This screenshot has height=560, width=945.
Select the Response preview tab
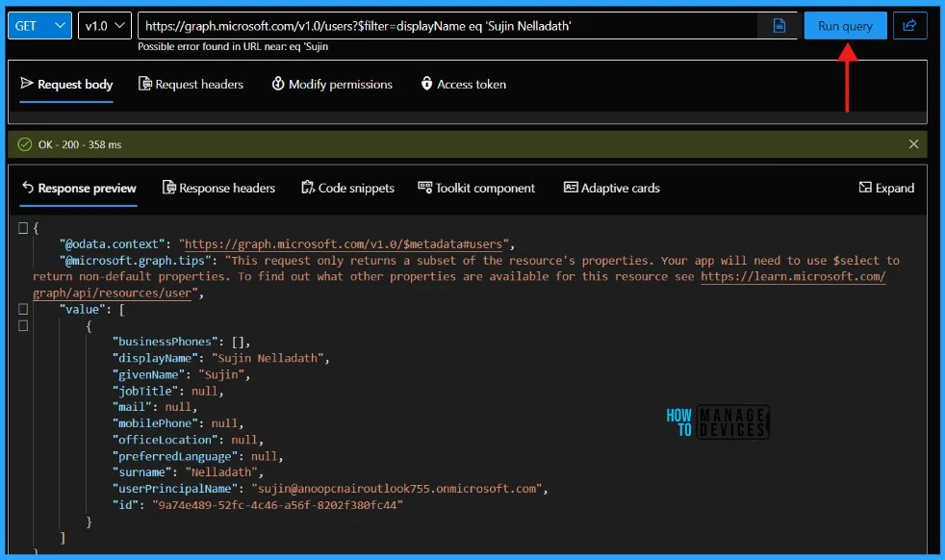[78, 188]
